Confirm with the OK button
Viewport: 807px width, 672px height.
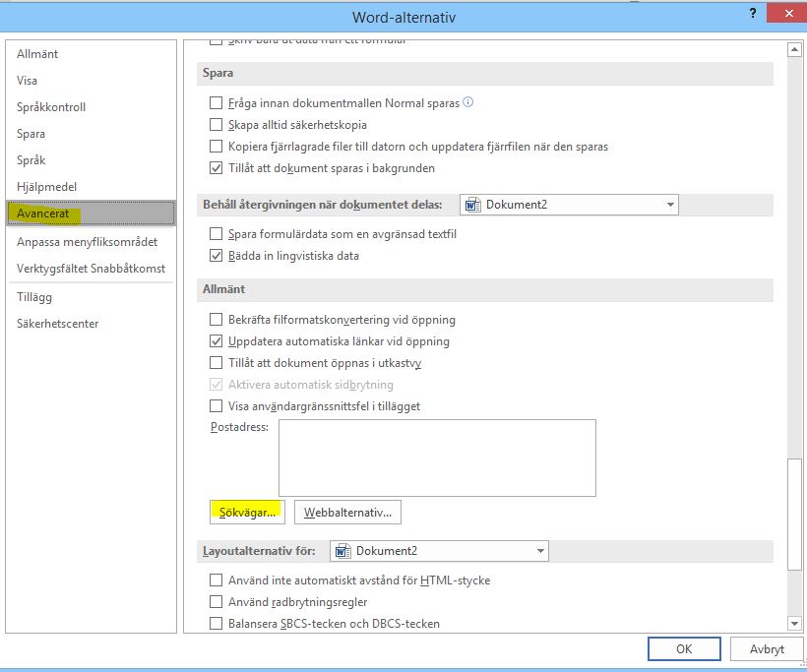[x=684, y=648]
